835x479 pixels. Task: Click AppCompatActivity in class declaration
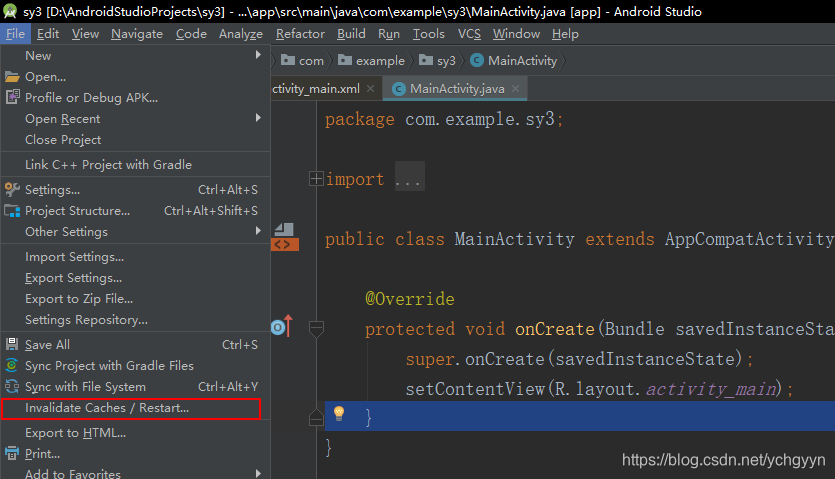[x=749, y=239]
